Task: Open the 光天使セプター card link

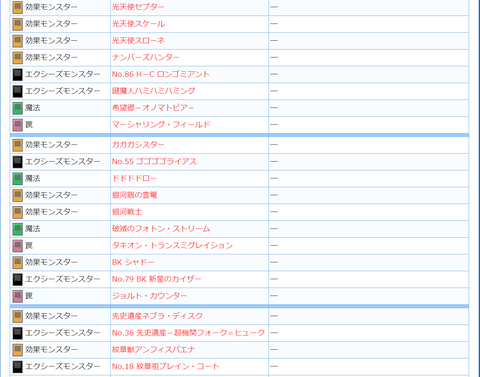Action: coord(138,7)
